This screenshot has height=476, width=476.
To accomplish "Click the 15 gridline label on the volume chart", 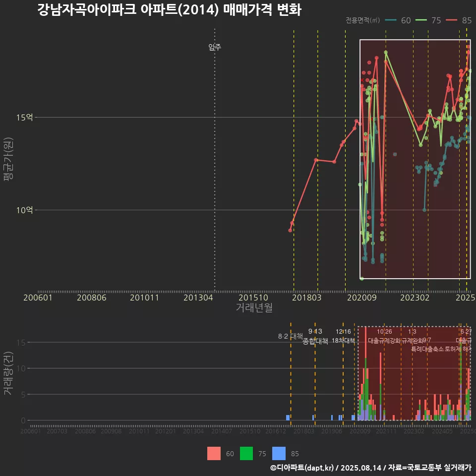I will tap(21, 343).
